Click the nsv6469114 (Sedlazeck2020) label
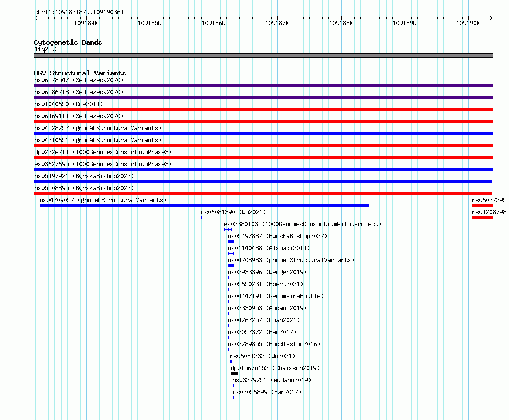This screenshot has width=509, height=420. (x=79, y=116)
